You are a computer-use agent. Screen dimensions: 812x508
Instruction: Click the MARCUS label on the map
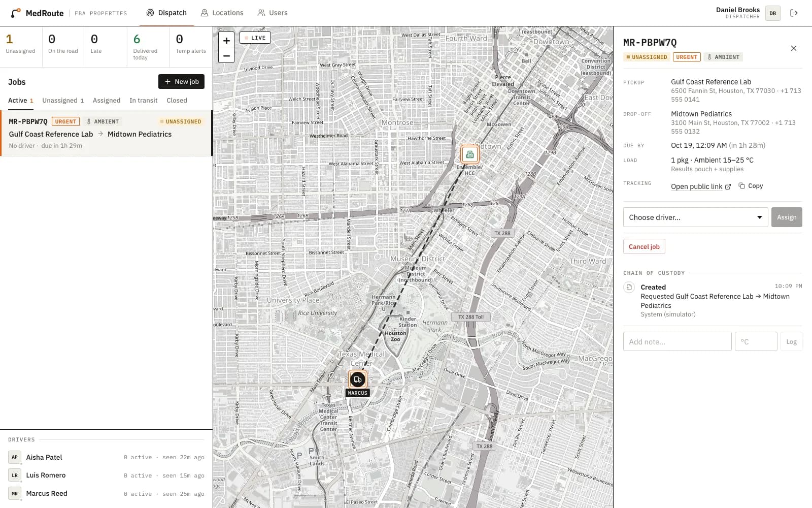(357, 393)
